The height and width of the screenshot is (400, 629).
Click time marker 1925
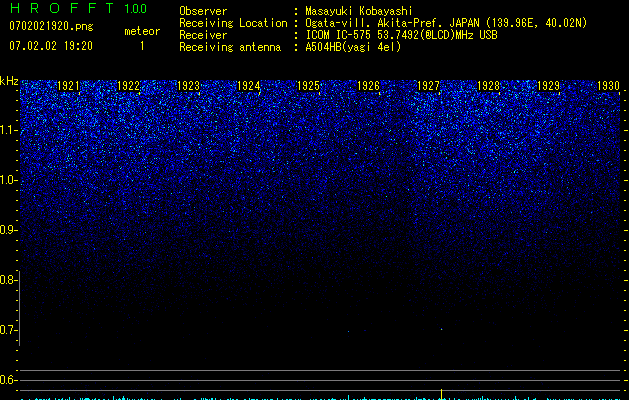[308, 86]
